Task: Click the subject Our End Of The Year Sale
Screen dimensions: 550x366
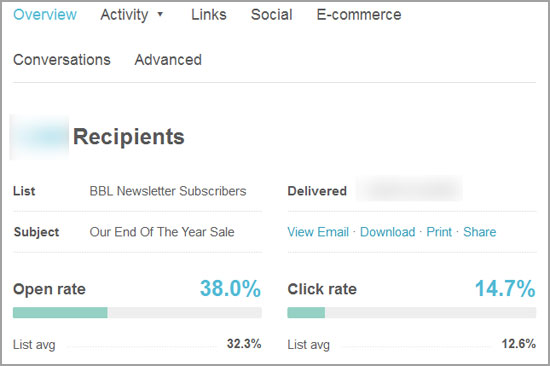Action: 162,232
